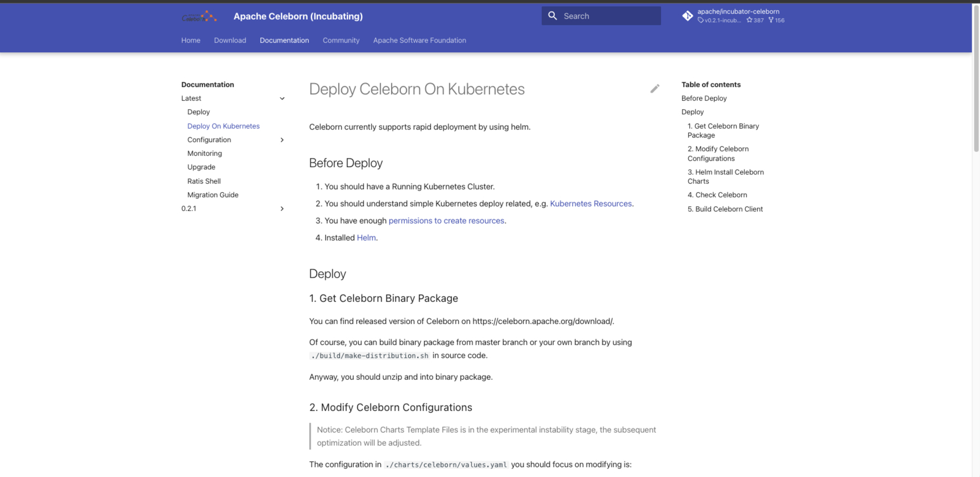Collapse the Latest section chevron
The width and height of the screenshot is (980, 477).
tap(282, 98)
